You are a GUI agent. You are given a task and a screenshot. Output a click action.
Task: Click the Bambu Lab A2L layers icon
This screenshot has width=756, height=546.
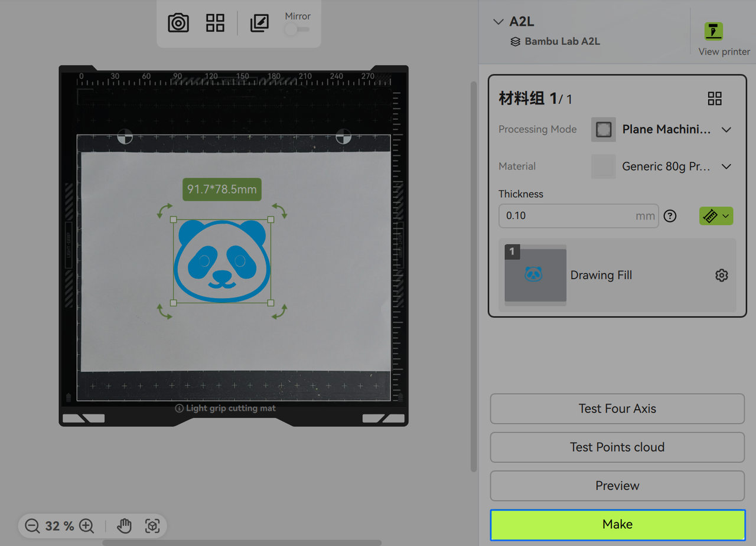pos(516,41)
